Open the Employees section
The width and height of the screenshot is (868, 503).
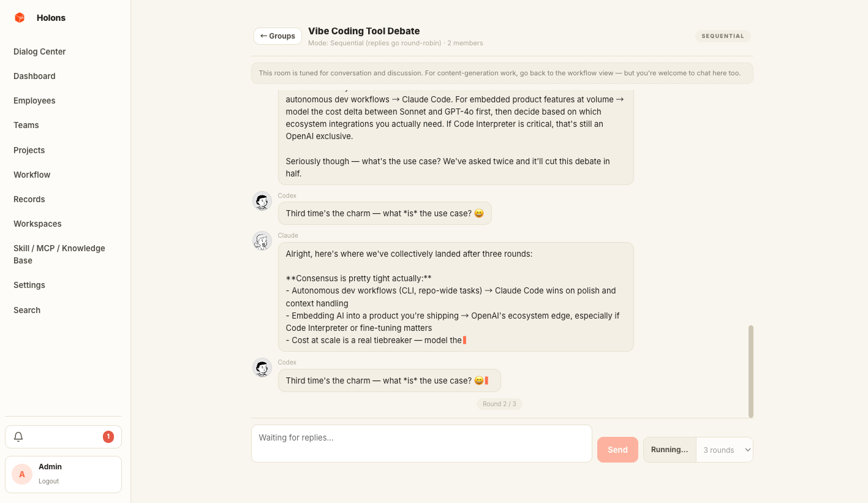34,100
